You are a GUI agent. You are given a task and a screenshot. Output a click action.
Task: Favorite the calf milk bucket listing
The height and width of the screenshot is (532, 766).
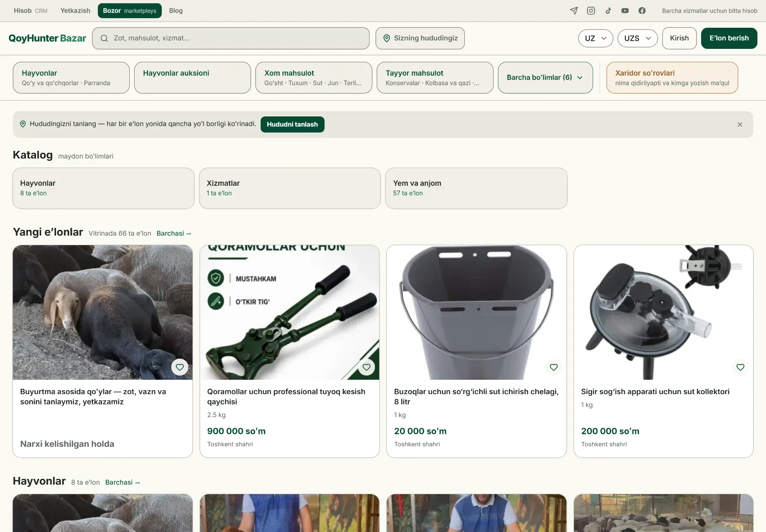click(553, 367)
